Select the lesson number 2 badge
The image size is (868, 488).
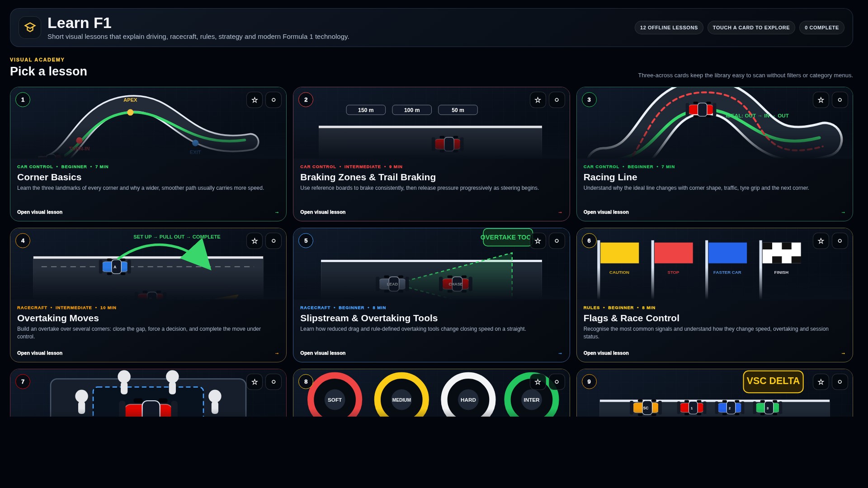coord(306,100)
